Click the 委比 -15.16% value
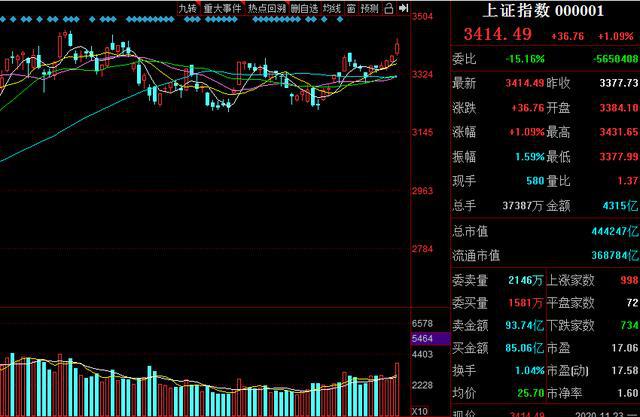Viewport: 640px width, 417px height. [x=525, y=59]
